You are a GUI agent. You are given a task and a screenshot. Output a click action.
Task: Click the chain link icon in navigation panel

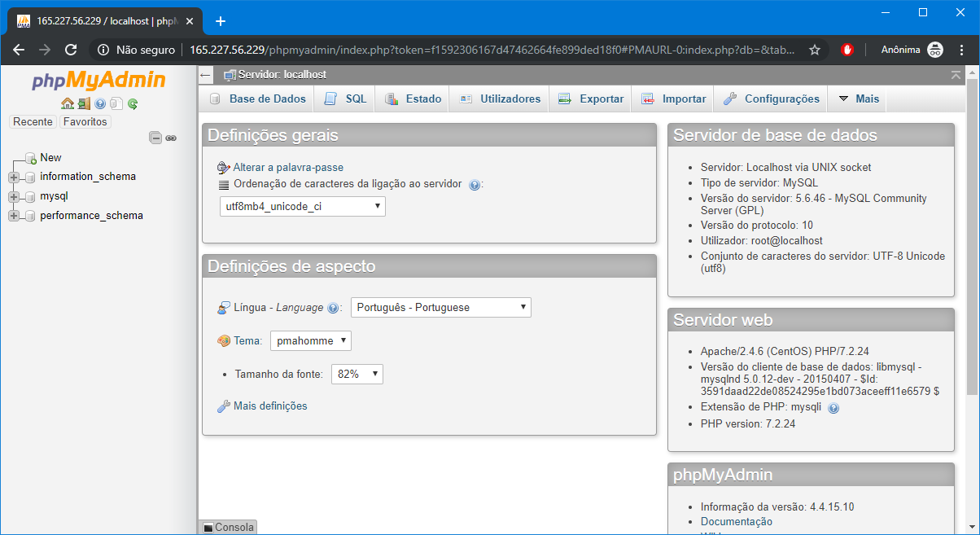(x=171, y=138)
